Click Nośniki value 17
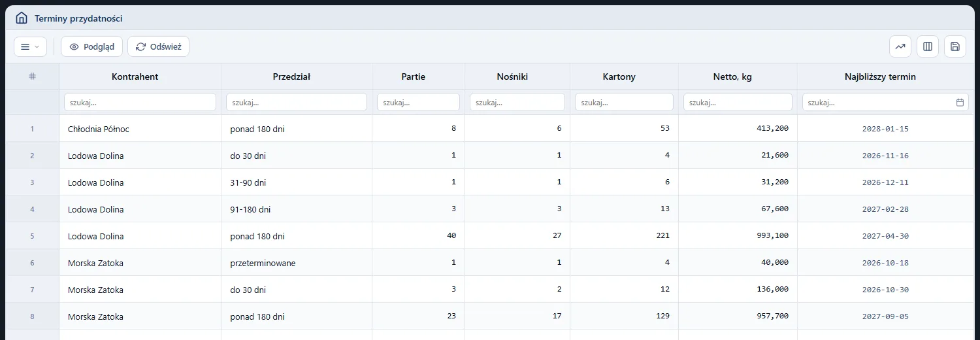 (x=557, y=316)
